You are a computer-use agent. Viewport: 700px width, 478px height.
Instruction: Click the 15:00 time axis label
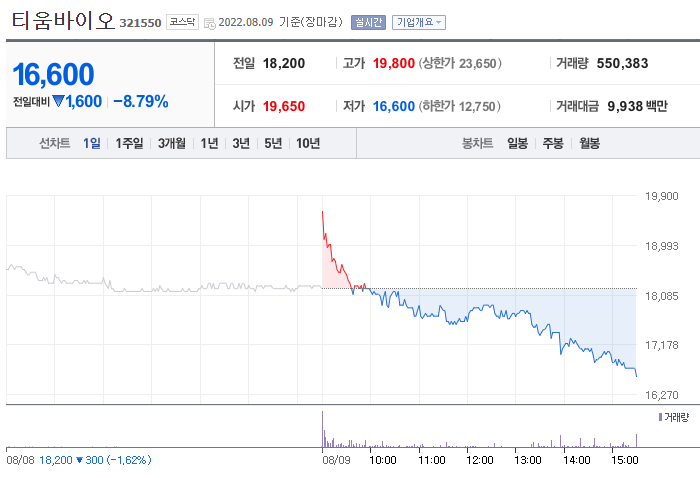tap(624, 460)
